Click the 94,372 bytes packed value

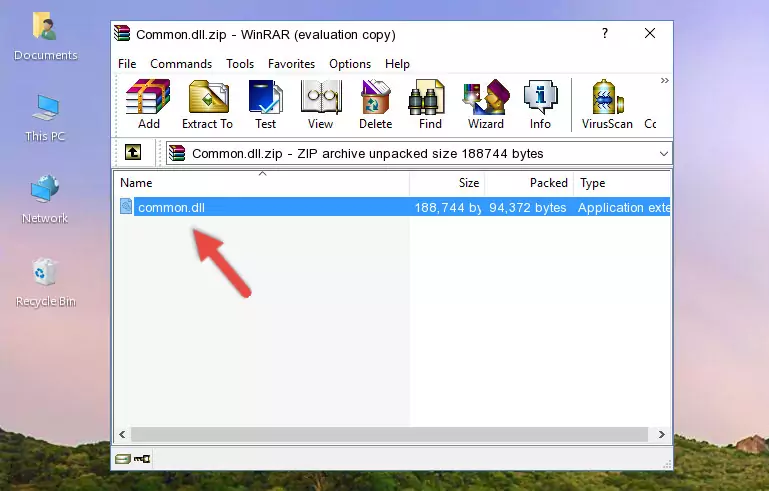coord(528,207)
